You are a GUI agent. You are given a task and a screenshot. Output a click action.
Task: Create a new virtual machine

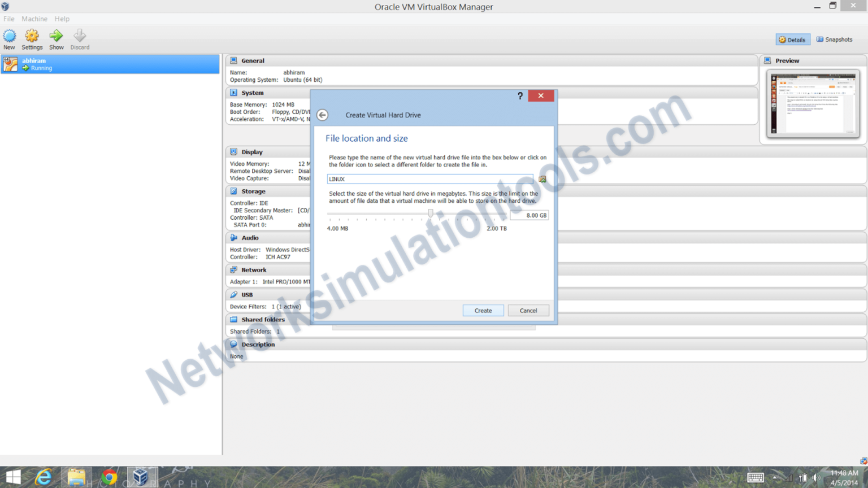(x=9, y=38)
